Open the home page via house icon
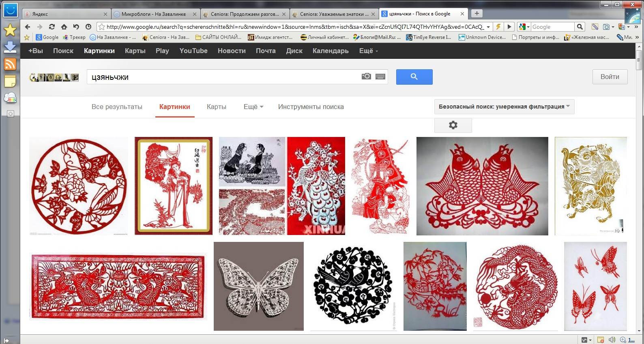This screenshot has width=644, height=344. click(x=64, y=27)
